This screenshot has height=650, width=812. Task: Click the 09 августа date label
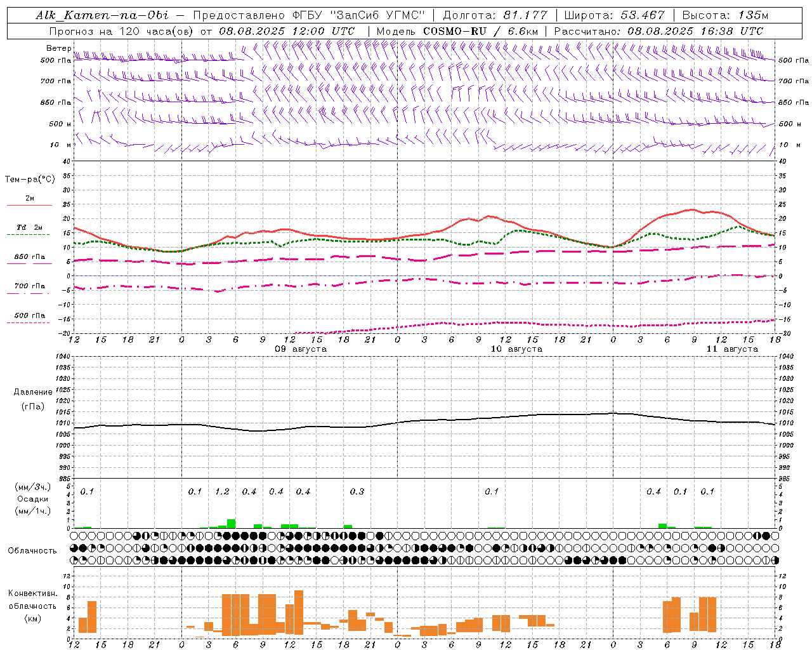point(301,349)
